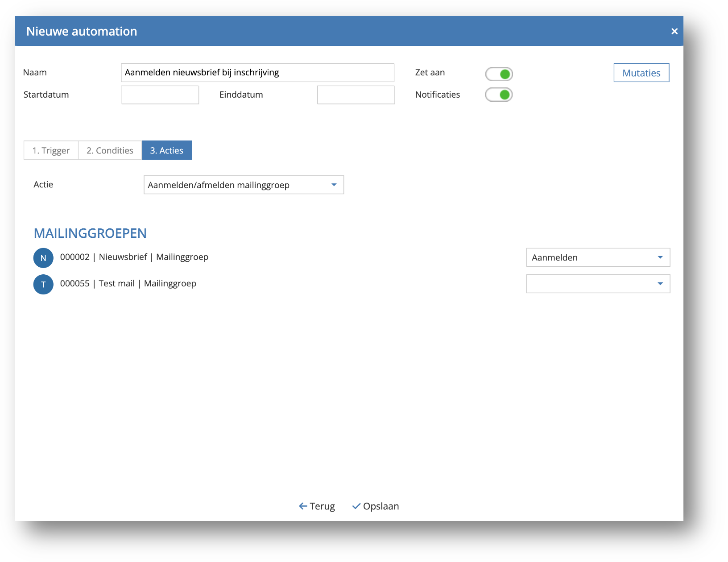Save with the Opslaan label
Image resolution: width=728 pixels, height=562 pixels.
(381, 506)
